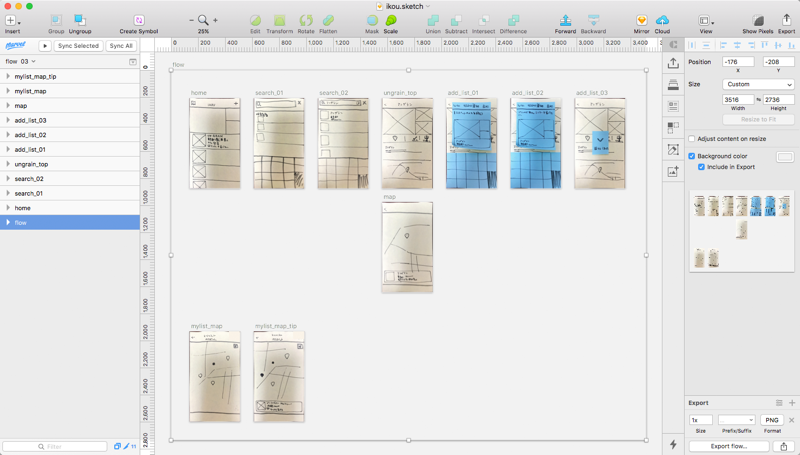The width and height of the screenshot is (800, 455).
Task: Select the search_01 layer list item
Action: 70,193
